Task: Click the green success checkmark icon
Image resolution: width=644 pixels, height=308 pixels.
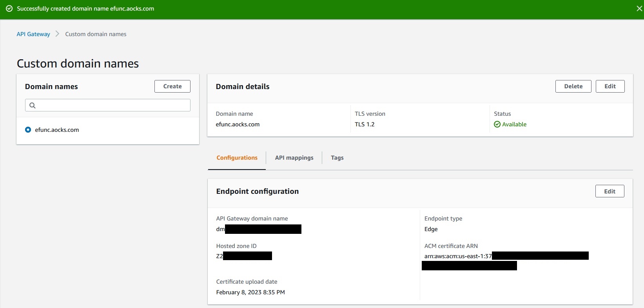Action: click(x=9, y=9)
